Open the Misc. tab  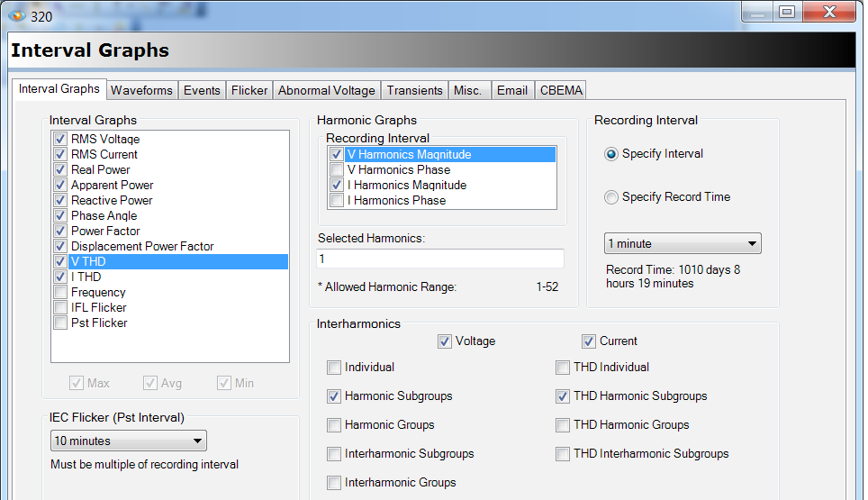(x=468, y=90)
